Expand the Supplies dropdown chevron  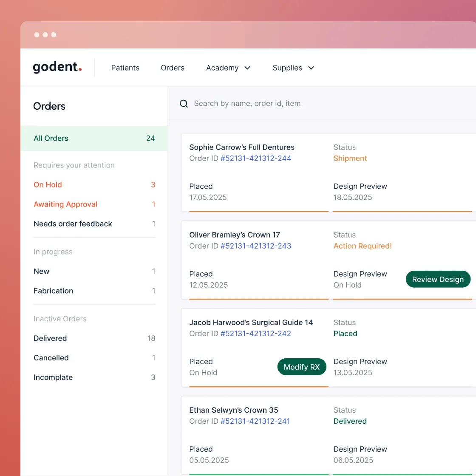[x=311, y=68]
